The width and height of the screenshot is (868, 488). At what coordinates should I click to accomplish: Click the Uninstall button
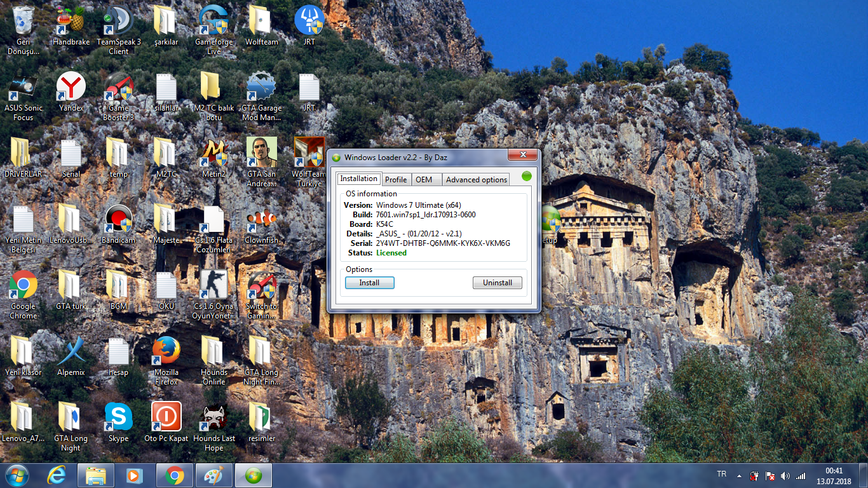[498, 283]
